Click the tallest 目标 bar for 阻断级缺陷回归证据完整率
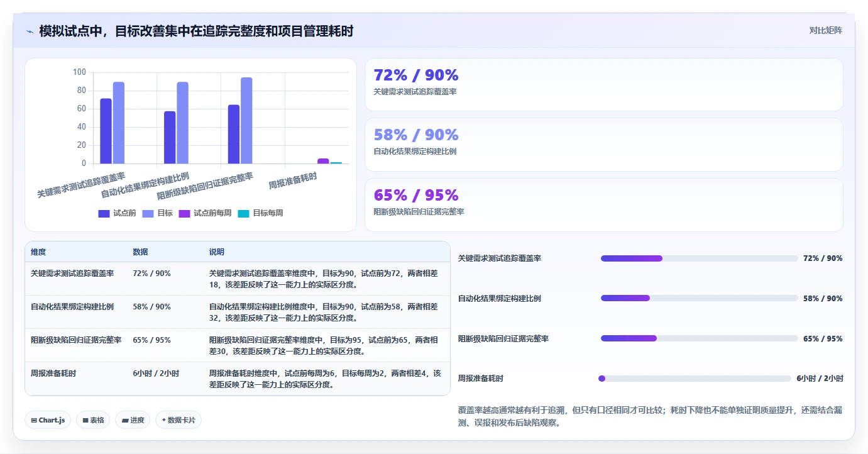Screen dimensions: 868x454 [246, 121]
